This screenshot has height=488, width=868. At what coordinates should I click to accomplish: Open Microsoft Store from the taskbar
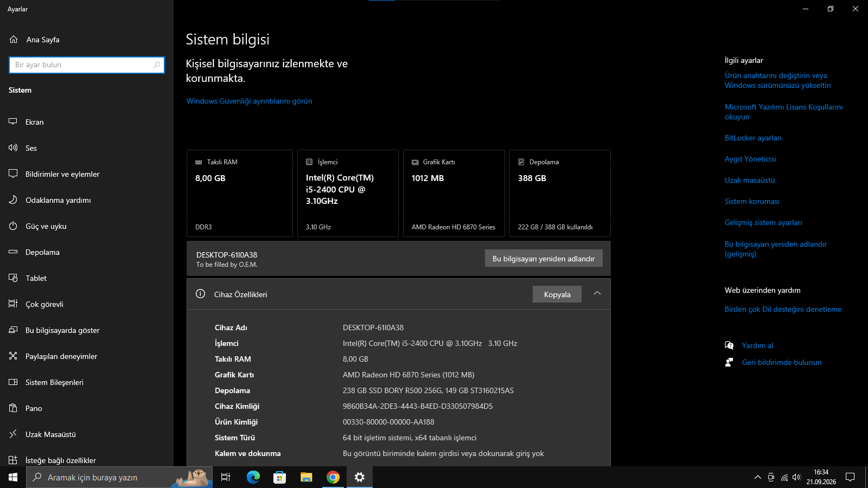[279, 477]
